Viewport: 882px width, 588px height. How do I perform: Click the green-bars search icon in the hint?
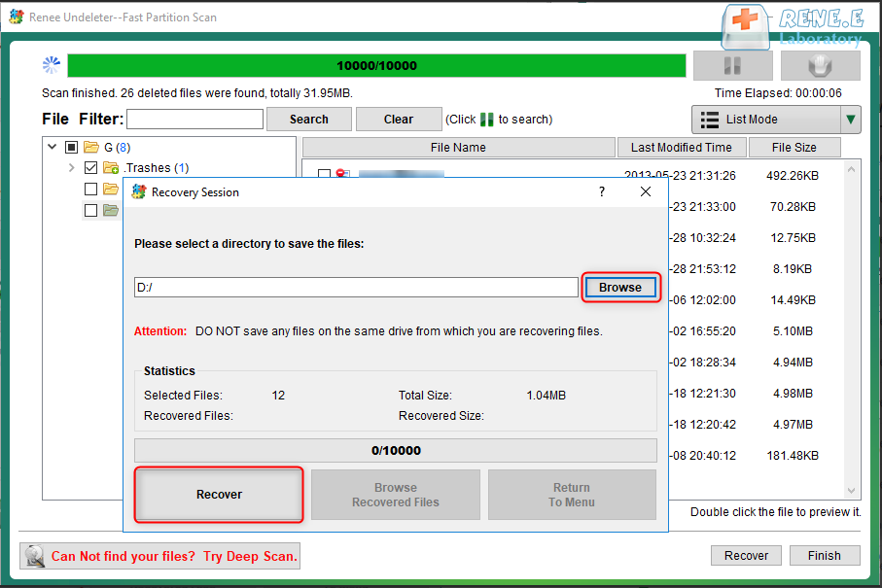point(486,120)
